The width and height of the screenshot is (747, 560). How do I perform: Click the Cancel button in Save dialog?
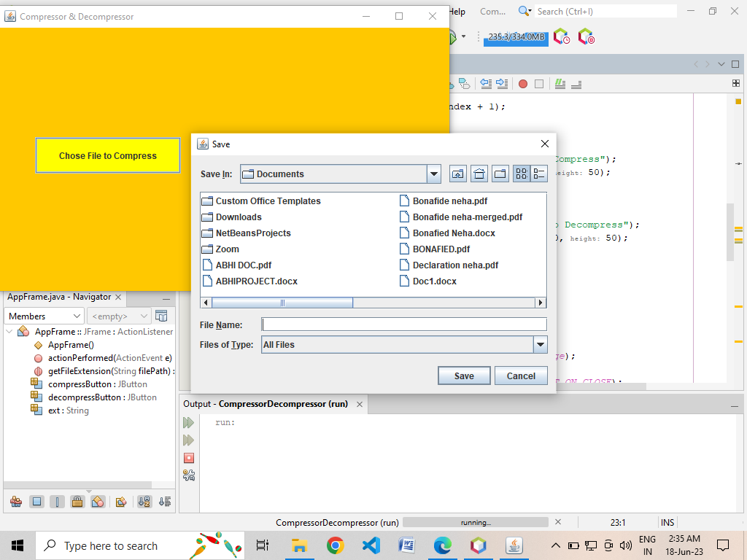point(521,376)
